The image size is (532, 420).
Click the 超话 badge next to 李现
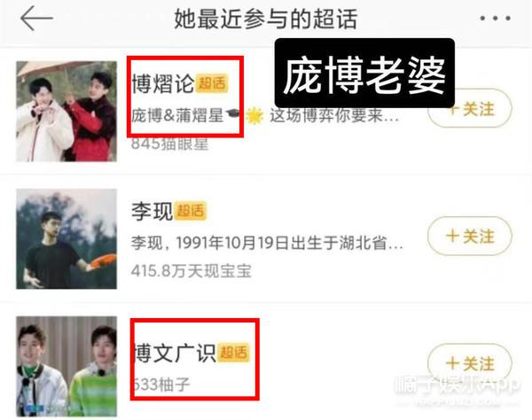[x=190, y=211]
